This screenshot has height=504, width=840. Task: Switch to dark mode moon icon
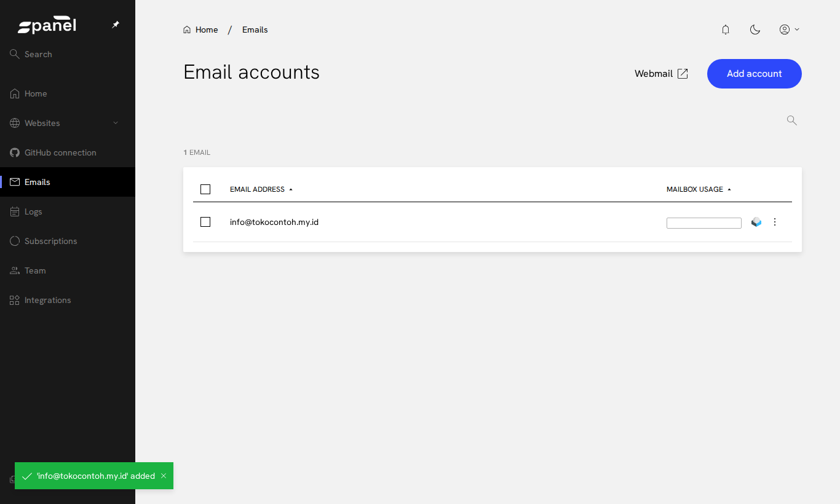coord(755,30)
